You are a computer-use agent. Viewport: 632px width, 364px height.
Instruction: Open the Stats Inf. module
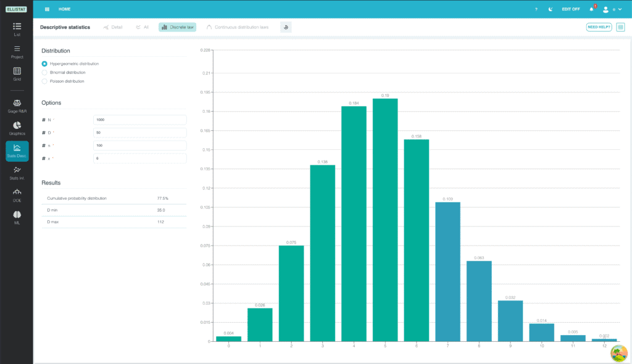click(x=17, y=173)
